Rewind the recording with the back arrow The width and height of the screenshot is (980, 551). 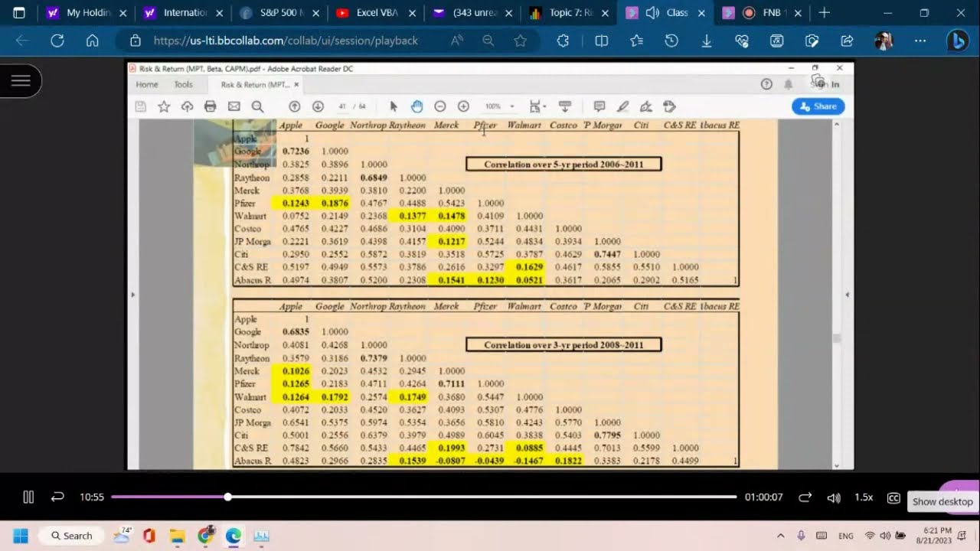57,497
